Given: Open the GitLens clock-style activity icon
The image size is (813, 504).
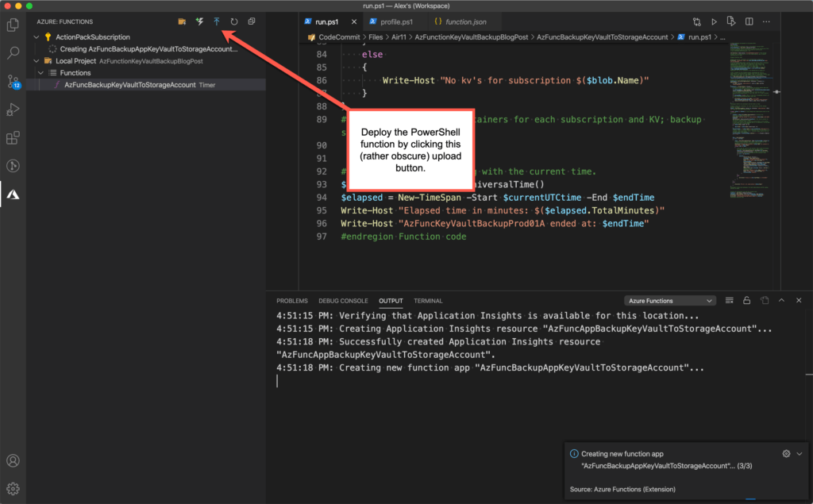Looking at the screenshot, I should pos(13,166).
